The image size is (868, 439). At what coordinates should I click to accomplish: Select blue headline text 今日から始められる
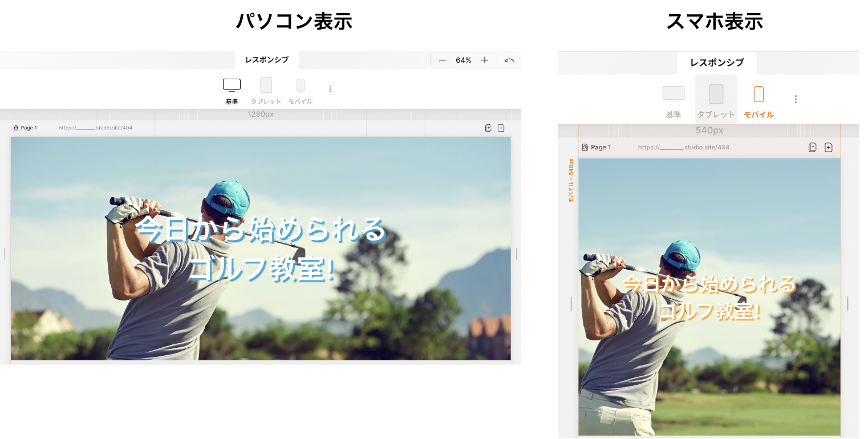coord(261,230)
